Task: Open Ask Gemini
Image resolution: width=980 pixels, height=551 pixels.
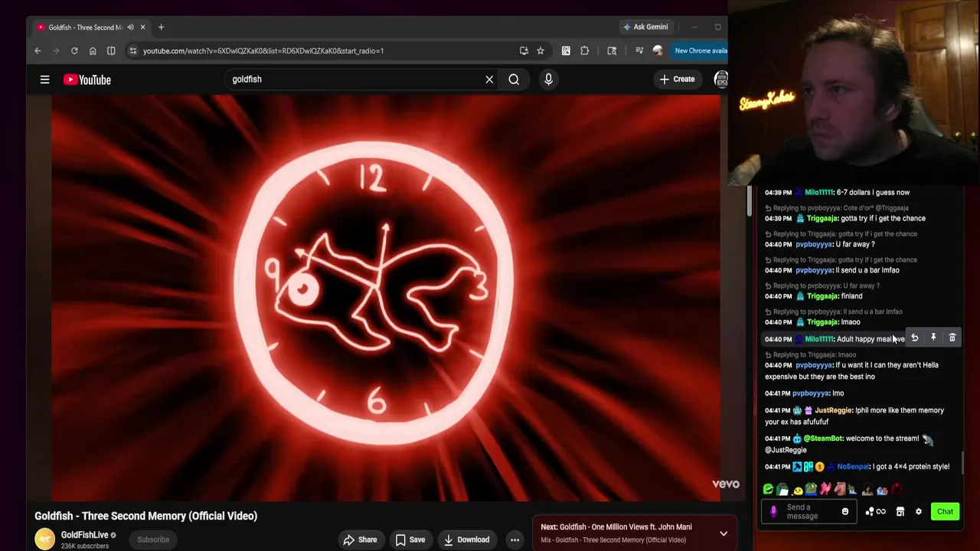Action: 645,27
